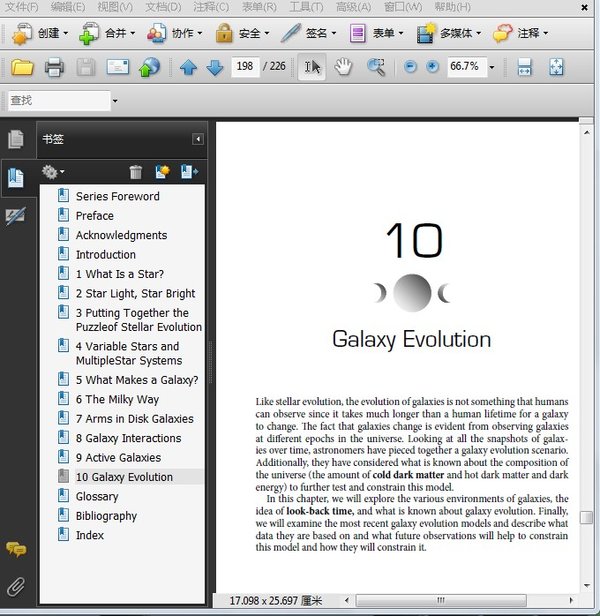
Task: Activate the Select text cursor tool
Action: click(x=312, y=68)
